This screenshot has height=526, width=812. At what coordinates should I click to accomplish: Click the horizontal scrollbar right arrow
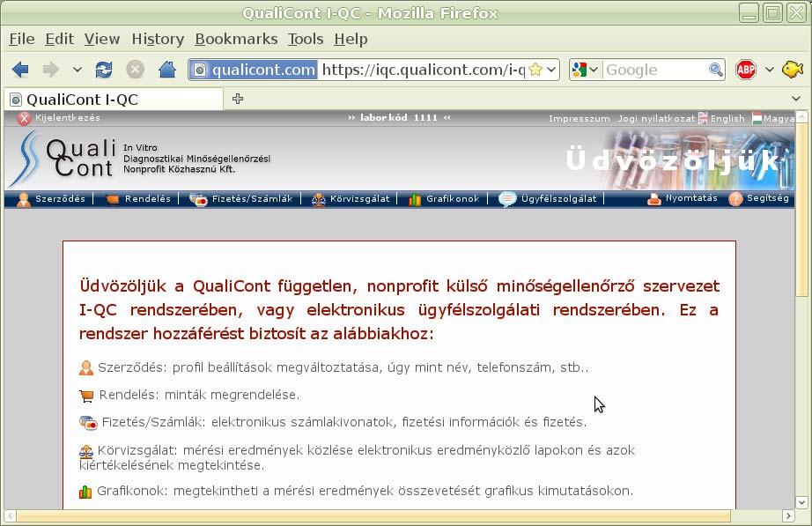click(x=788, y=515)
